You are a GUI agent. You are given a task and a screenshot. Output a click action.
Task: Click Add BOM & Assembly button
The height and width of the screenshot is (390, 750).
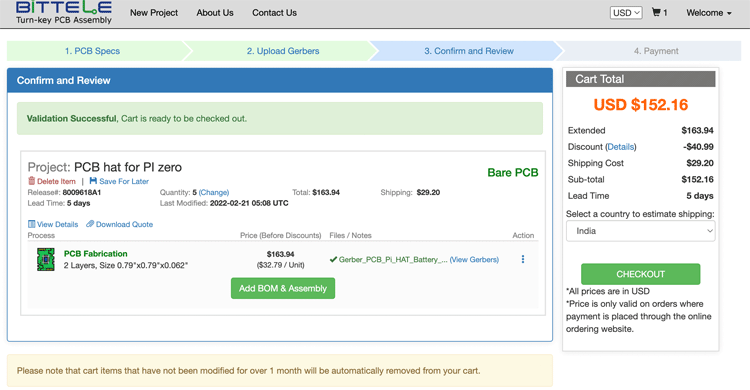283,289
